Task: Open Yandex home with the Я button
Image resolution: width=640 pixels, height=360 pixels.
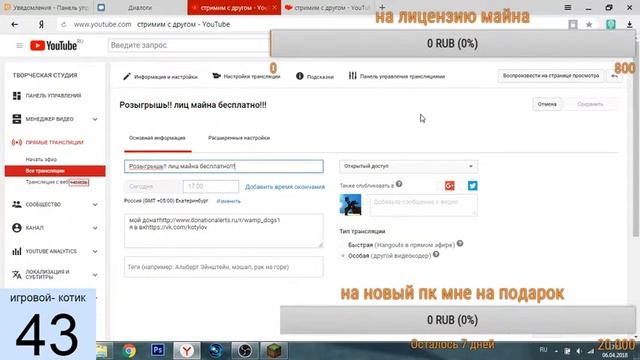Action: [41, 24]
